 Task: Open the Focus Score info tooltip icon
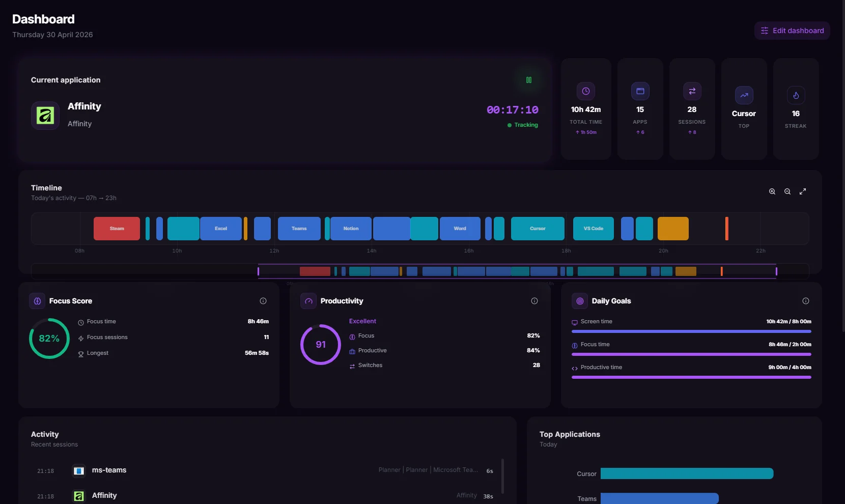click(x=263, y=301)
